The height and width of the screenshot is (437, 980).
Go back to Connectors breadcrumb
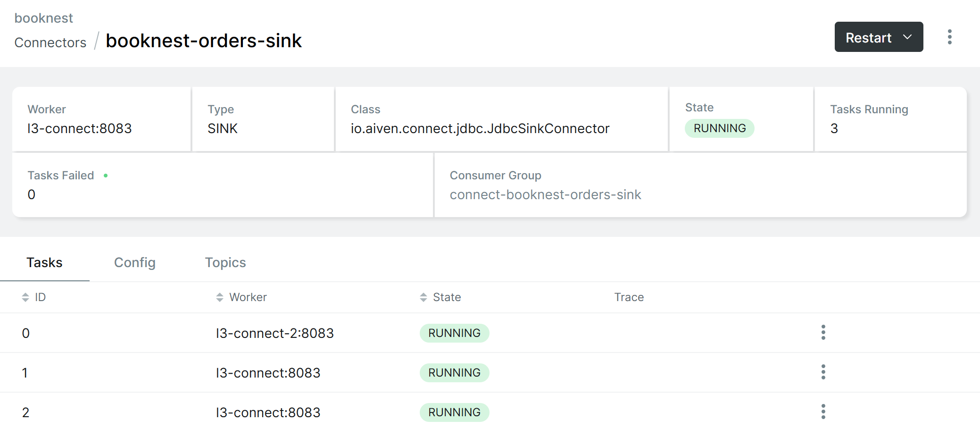(x=50, y=42)
